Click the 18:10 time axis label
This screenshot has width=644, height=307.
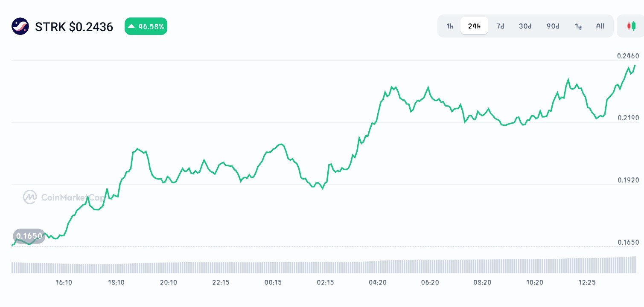point(116,282)
